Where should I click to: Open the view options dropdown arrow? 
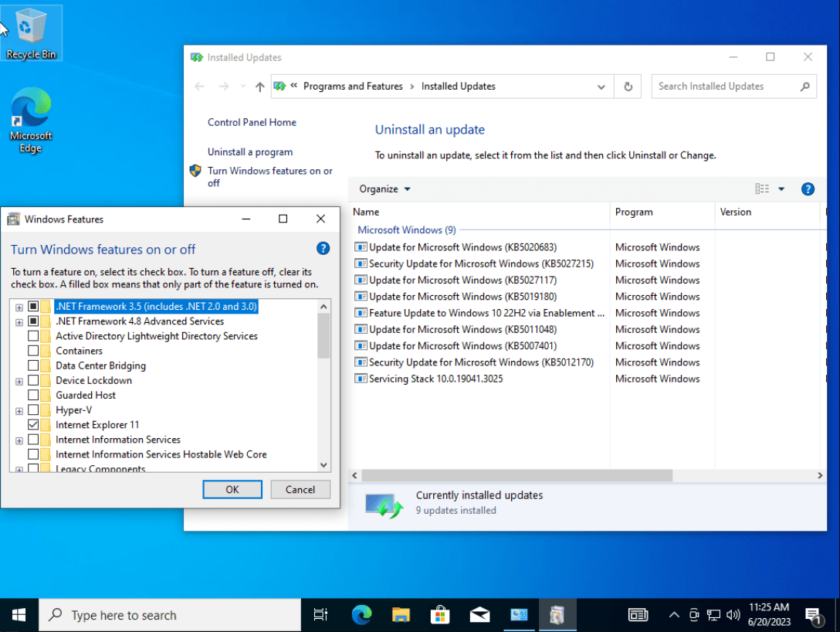pyautogui.click(x=781, y=189)
